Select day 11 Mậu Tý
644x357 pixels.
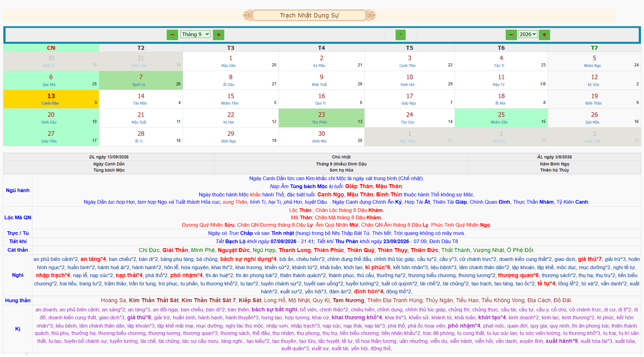[x=501, y=80]
